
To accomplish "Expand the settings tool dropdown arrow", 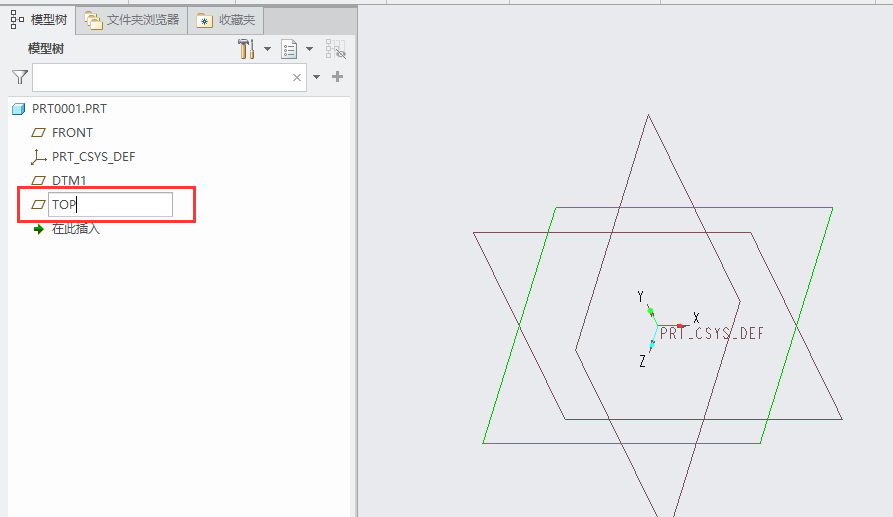I will [267, 49].
